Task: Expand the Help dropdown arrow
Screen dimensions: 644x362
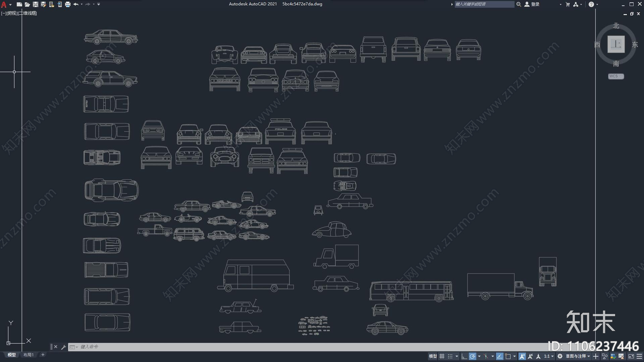Action: tap(597, 4)
